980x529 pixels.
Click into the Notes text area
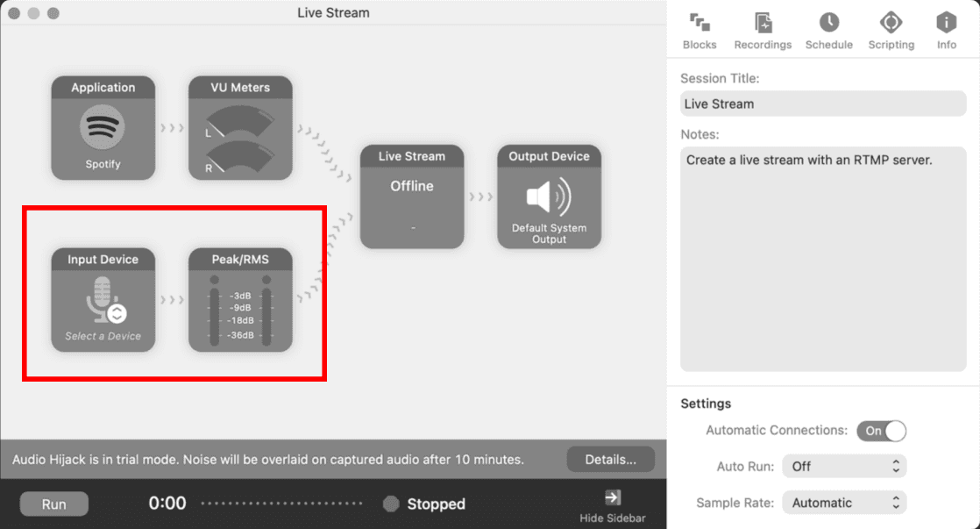823,259
